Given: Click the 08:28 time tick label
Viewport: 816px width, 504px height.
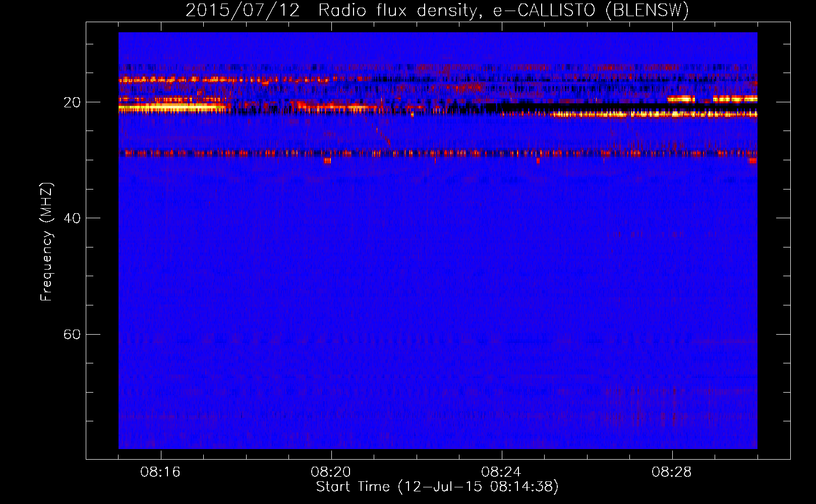Looking at the screenshot, I should [x=672, y=472].
